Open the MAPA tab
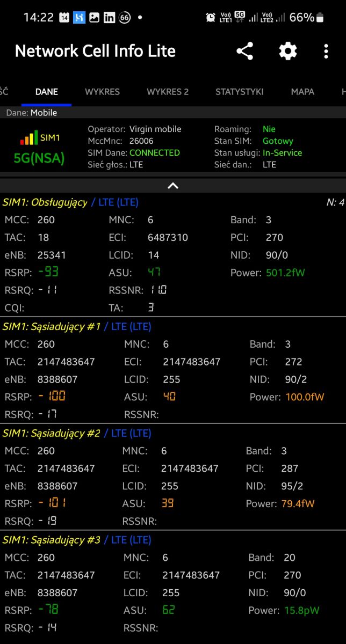The width and height of the screenshot is (346, 644). coord(302,92)
